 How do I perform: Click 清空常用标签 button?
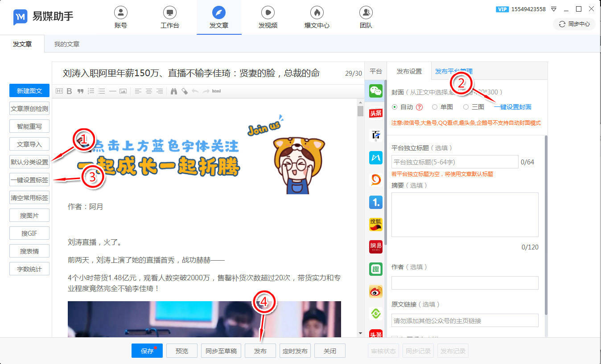[x=29, y=198]
